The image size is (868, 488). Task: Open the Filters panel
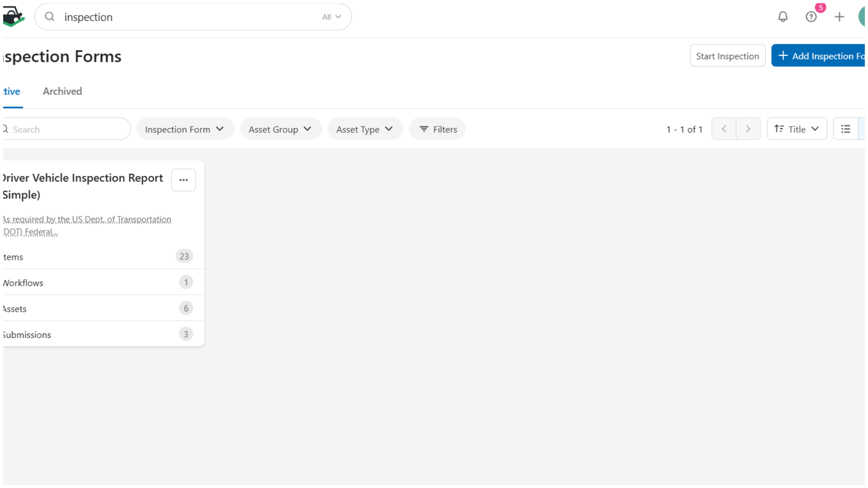click(x=438, y=129)
